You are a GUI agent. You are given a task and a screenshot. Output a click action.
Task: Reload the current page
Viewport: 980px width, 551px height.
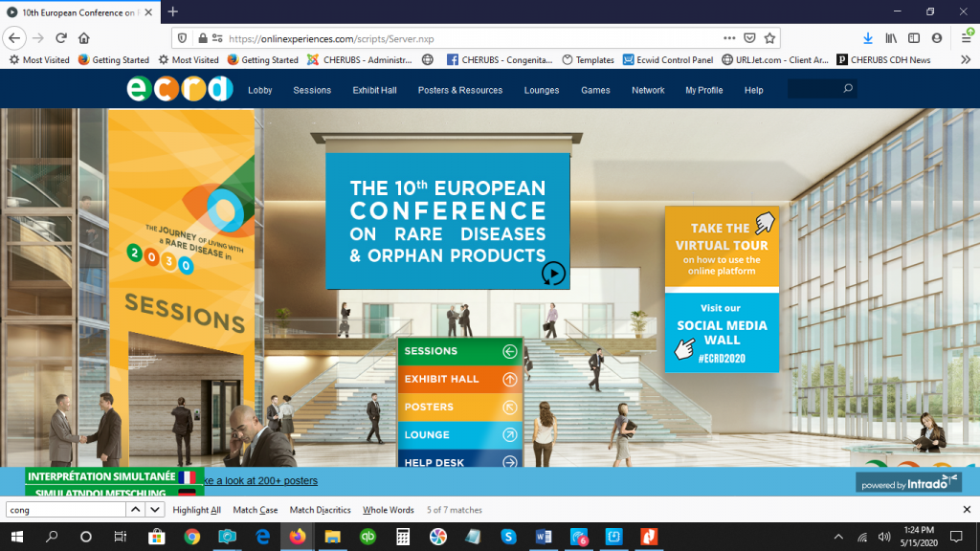point(60,38)
